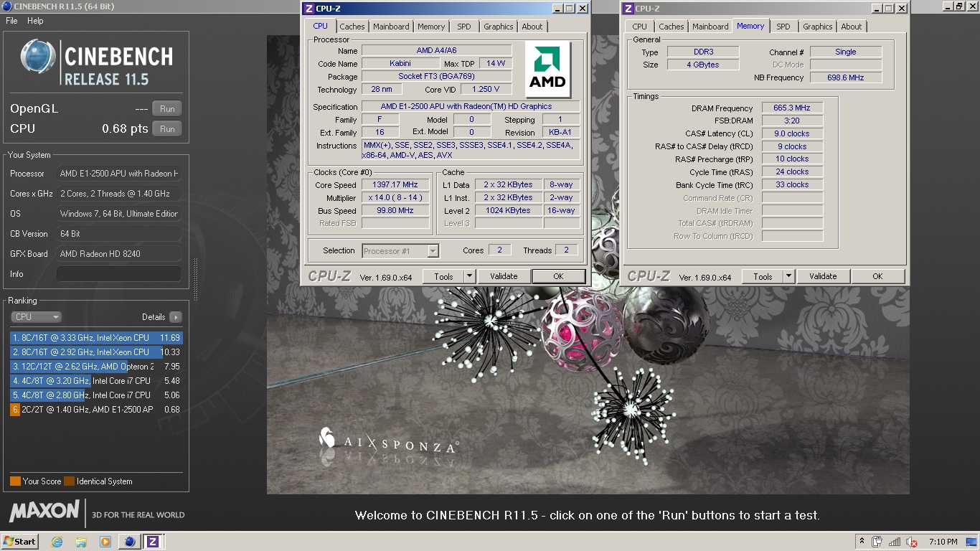Open Graphics tab in right CPU-Z window
This screenshot has width=980, height=551.
(817, 27)
